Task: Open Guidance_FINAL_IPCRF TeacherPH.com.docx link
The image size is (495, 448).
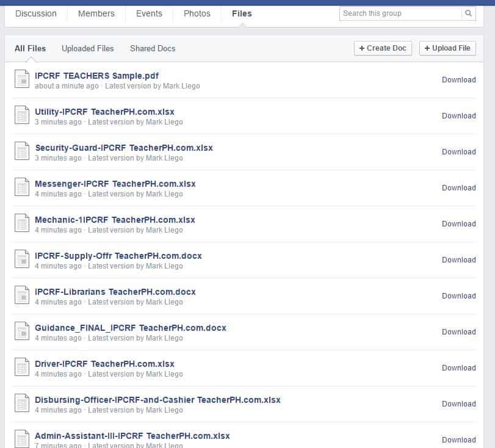Action: tap(131, 328)
